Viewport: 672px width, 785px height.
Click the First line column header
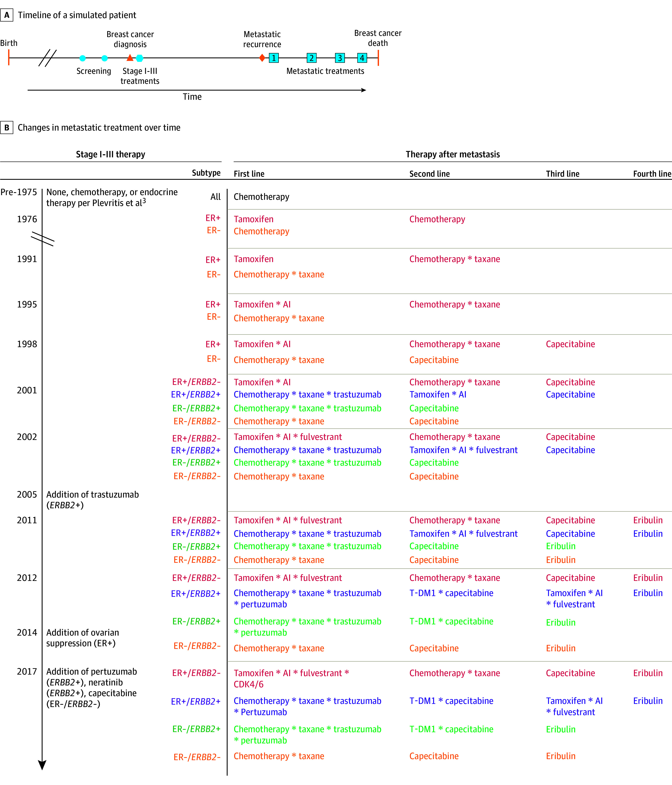(249, 174)
